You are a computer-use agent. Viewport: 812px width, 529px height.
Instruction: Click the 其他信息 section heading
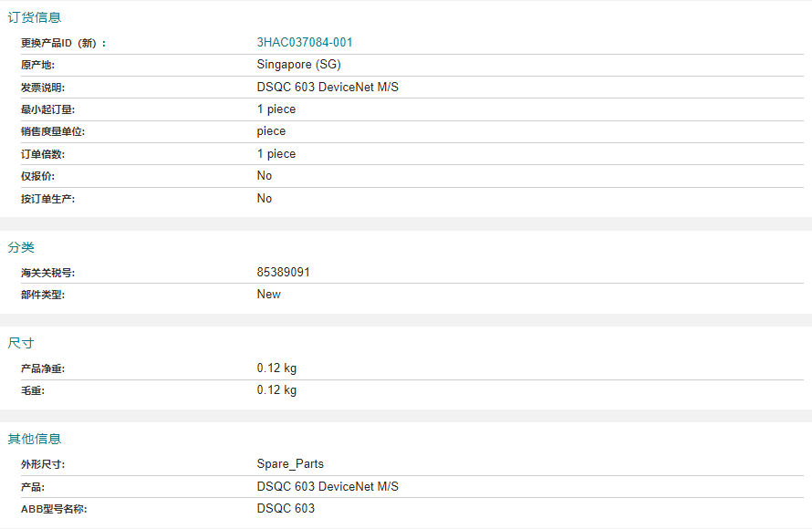point(34,439)
